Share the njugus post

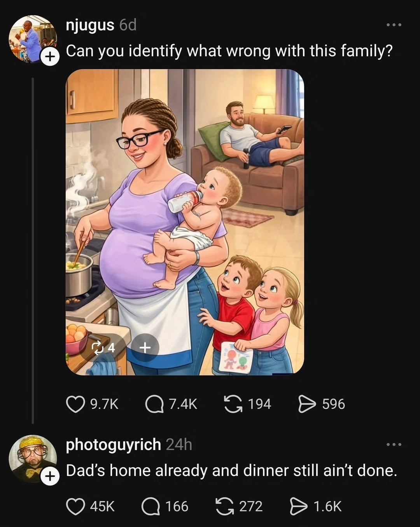pyautogui.click(x=307, y=404)
